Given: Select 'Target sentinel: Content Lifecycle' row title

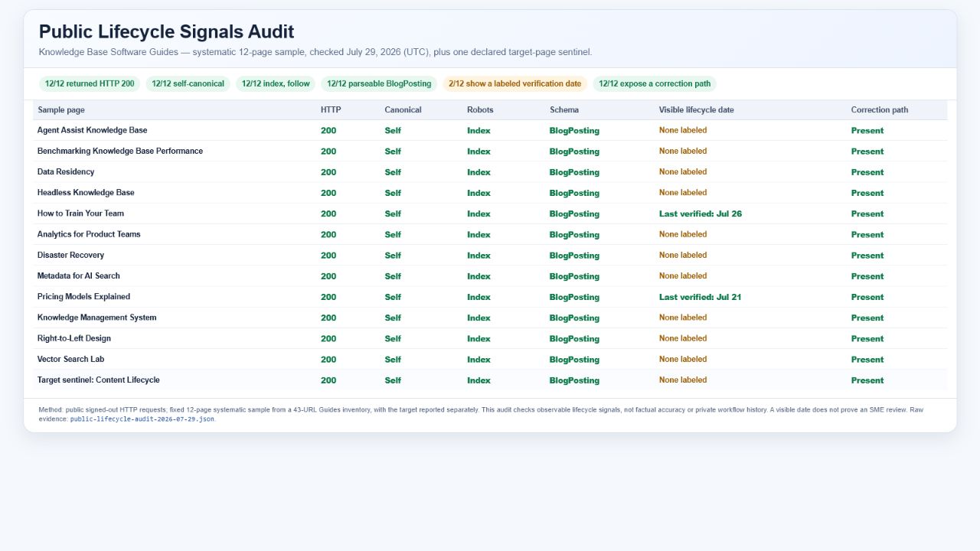Looking at the screenshot, I should (99, 380).
